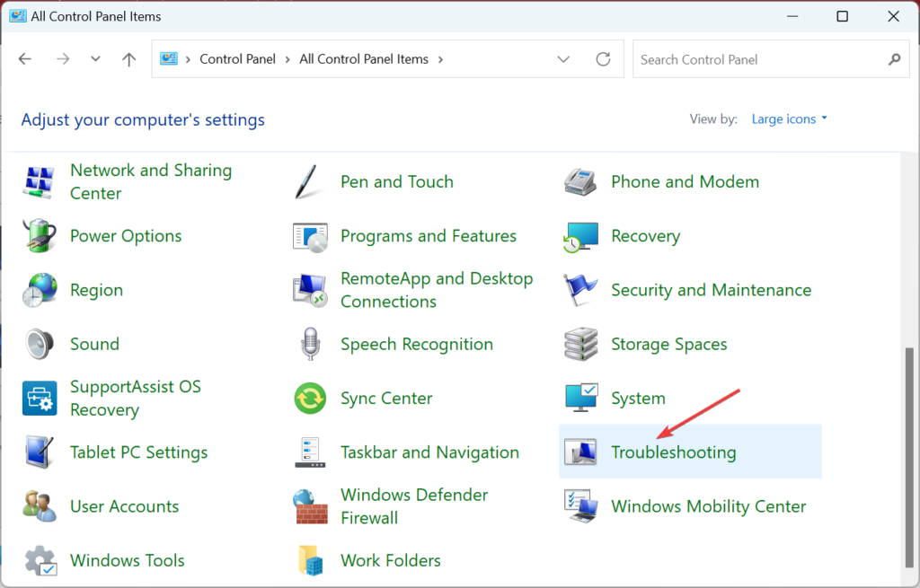Open the Troubleshooting link

coord(674,452)
